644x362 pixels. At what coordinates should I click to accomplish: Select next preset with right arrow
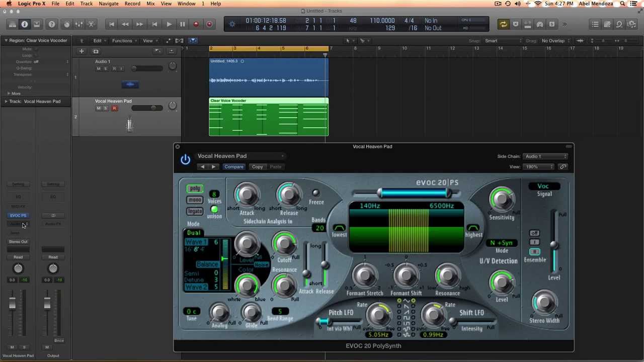pyautogui.click(x=213, y=167)
